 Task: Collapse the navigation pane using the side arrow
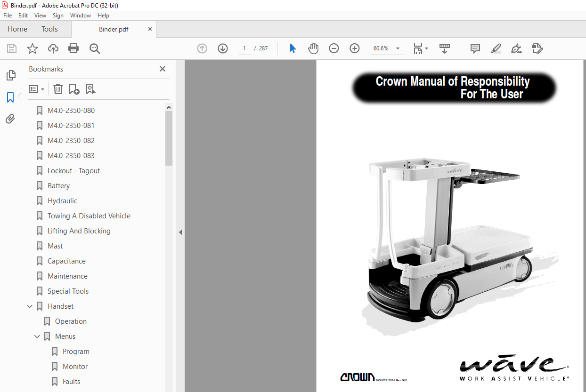click(x=180, y=232)
